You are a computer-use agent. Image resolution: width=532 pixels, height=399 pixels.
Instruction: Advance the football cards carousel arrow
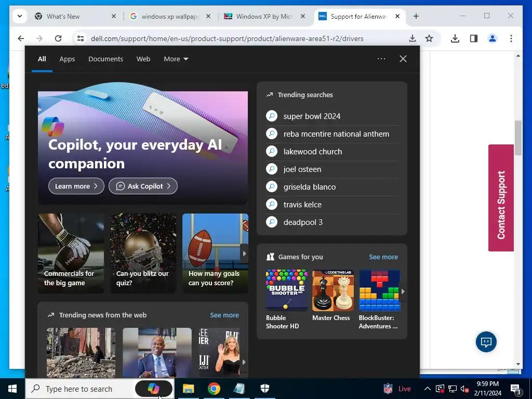pos(244,254)
